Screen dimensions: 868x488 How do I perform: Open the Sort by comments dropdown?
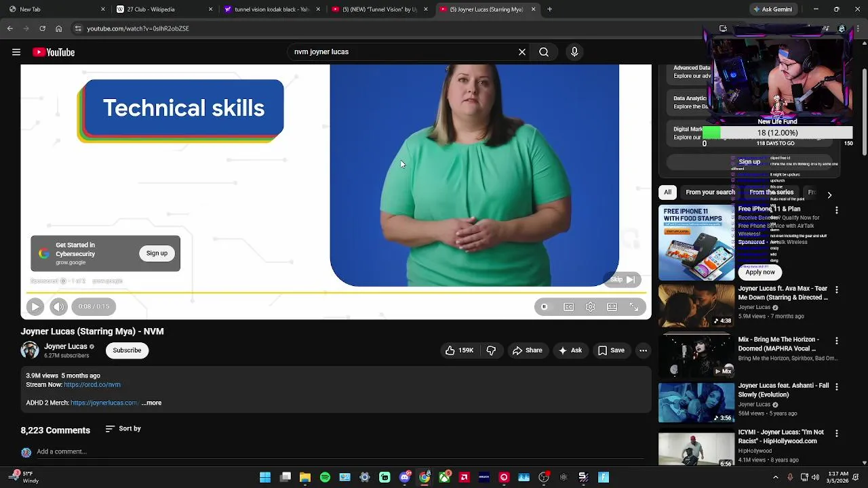123,429
